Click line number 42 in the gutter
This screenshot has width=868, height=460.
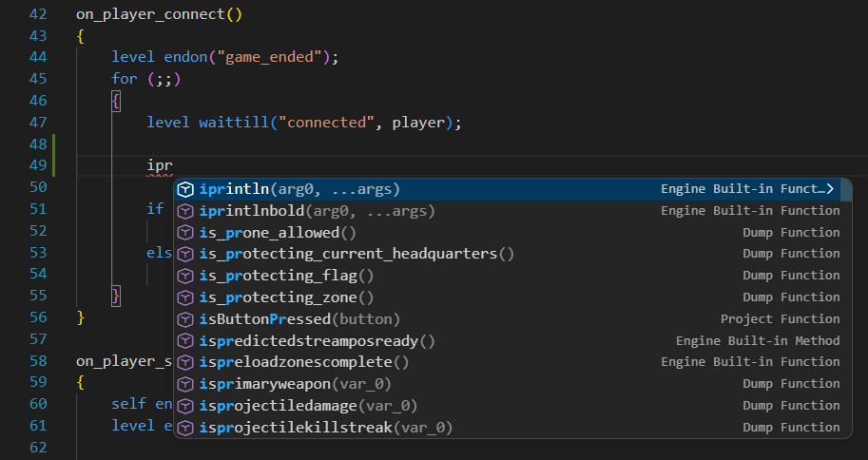click(38, 14)
